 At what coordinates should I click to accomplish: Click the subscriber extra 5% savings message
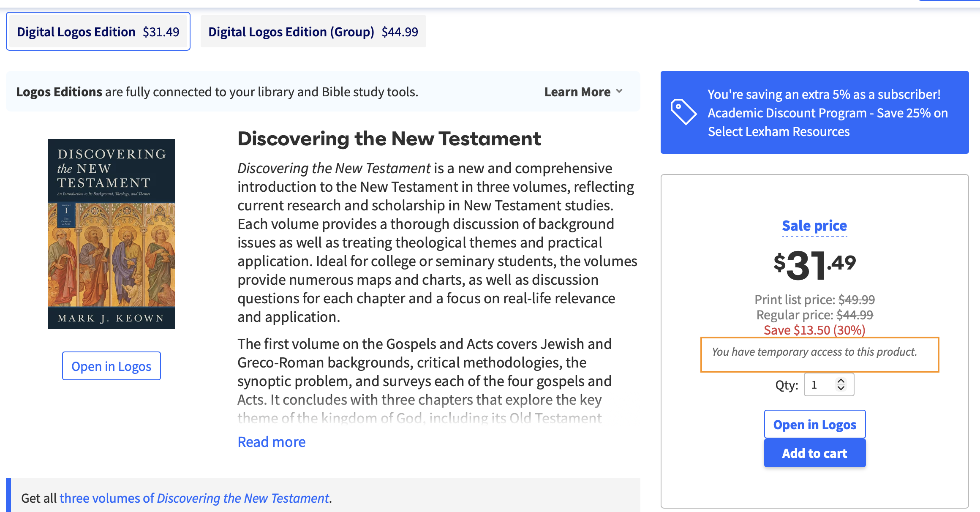click(x=824, y=94)
